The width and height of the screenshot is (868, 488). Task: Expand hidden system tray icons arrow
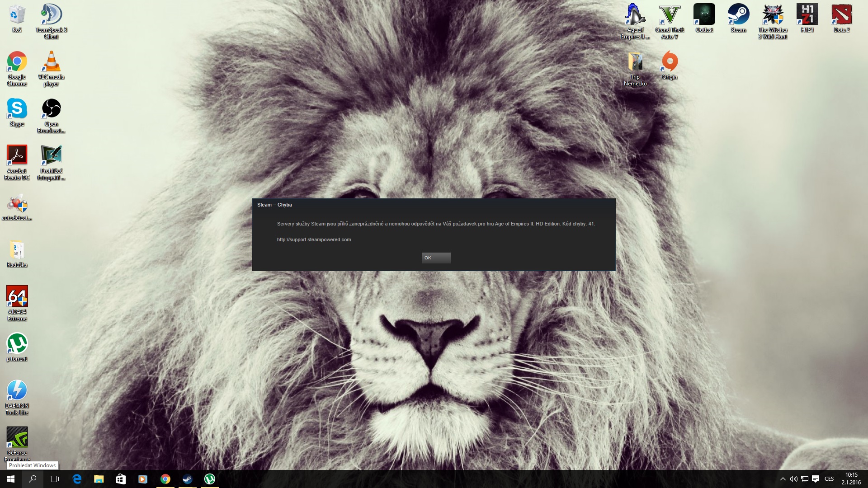tap(783, 479)
